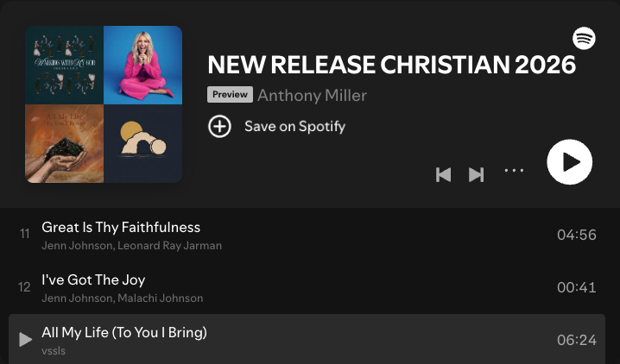Play the playlist with the large play button
The image size is (620, 364).
(x=569, y=162)
